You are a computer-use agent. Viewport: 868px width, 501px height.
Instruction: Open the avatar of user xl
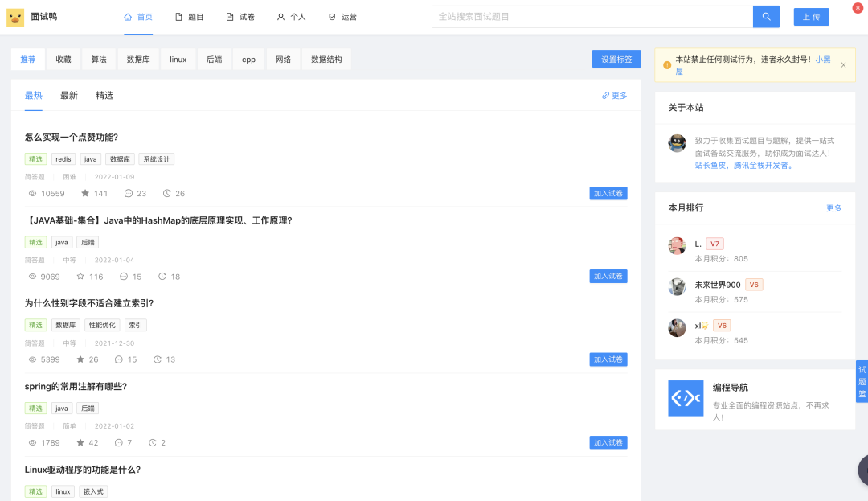pos(677,327)
